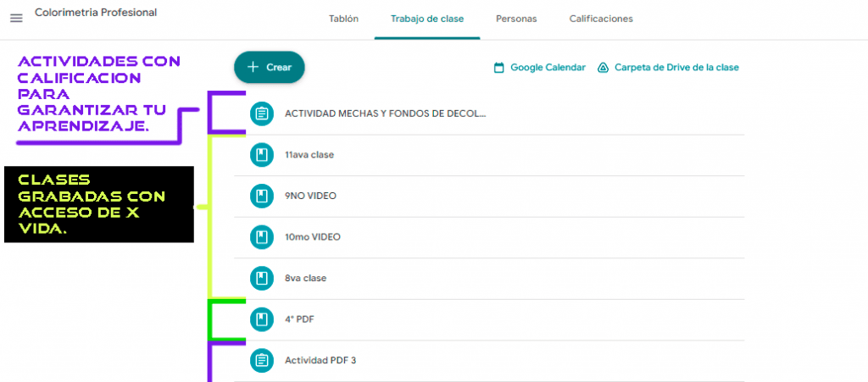This screenshot has height=382, width=868.
Task: Open the Calificaciones tab
Action: [x=601, y=19]
